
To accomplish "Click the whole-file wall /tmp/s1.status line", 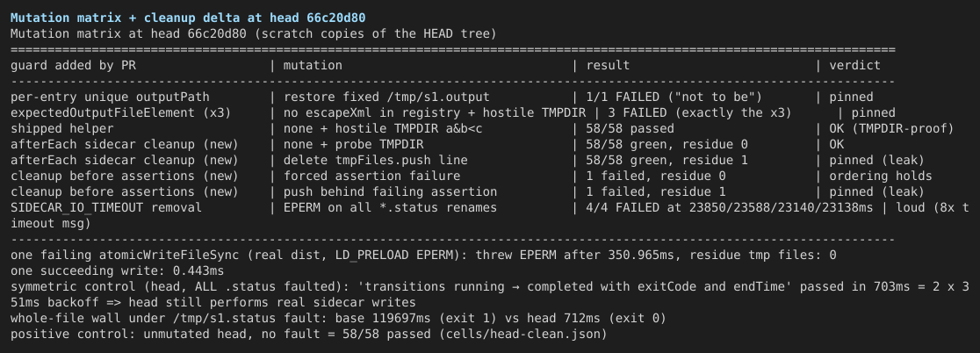I will 338,319.
